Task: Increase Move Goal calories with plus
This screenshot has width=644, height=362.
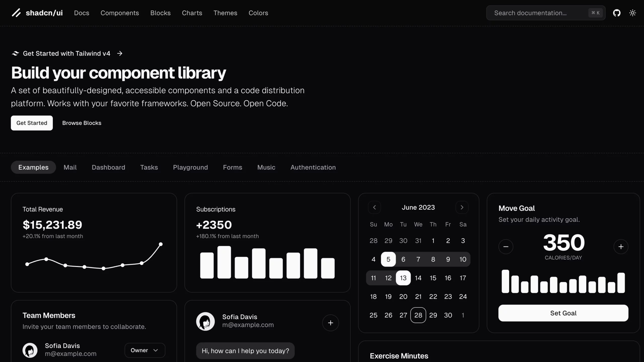Action: (621, 247)
